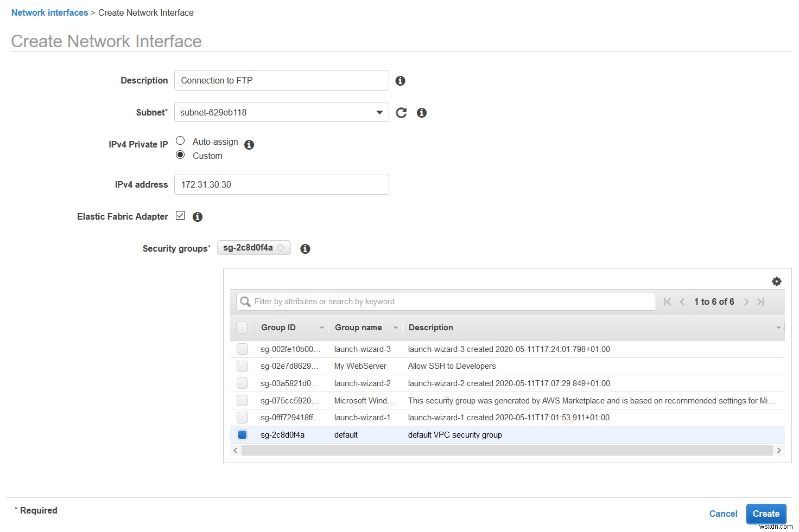799x532 pixels.
Task: Open the security groups table settings gear
Action: point(777,281)
